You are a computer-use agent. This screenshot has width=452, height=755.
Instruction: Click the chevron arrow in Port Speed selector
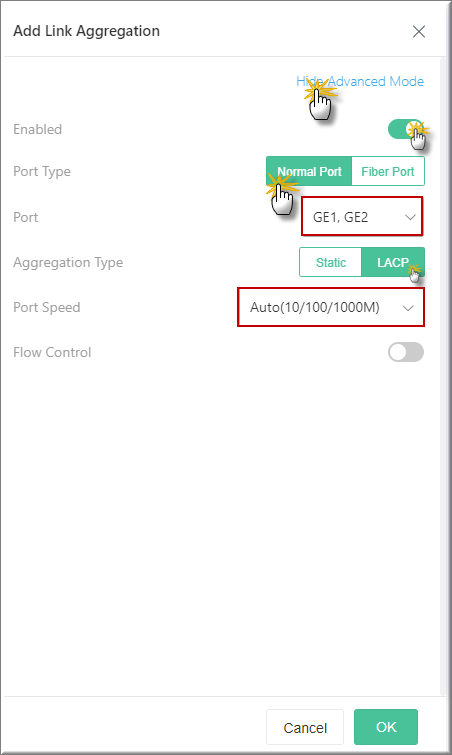click(x=408, y=308)
